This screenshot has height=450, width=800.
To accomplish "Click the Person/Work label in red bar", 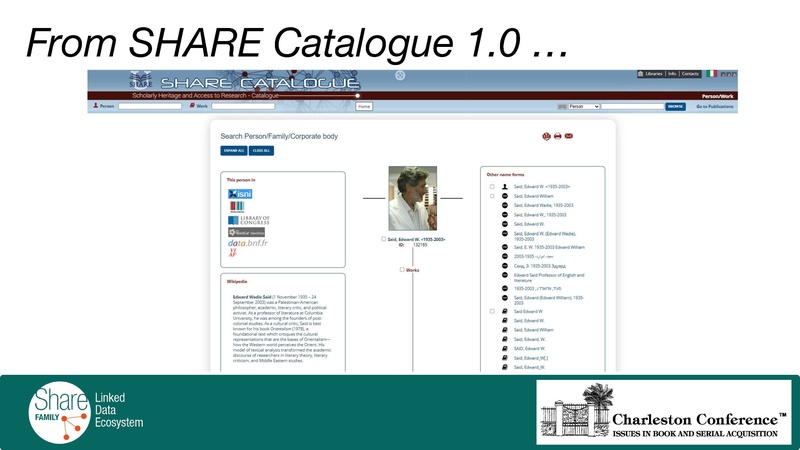I will [717, 96].
